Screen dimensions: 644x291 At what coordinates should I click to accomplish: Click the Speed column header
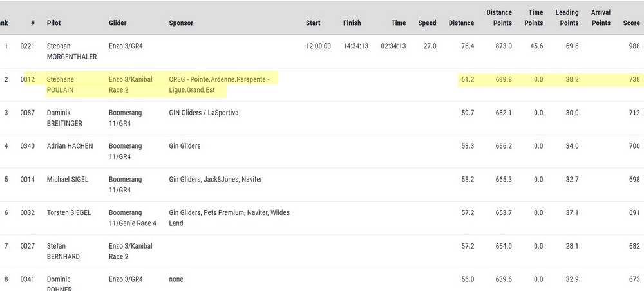click(x=427, y=23)
